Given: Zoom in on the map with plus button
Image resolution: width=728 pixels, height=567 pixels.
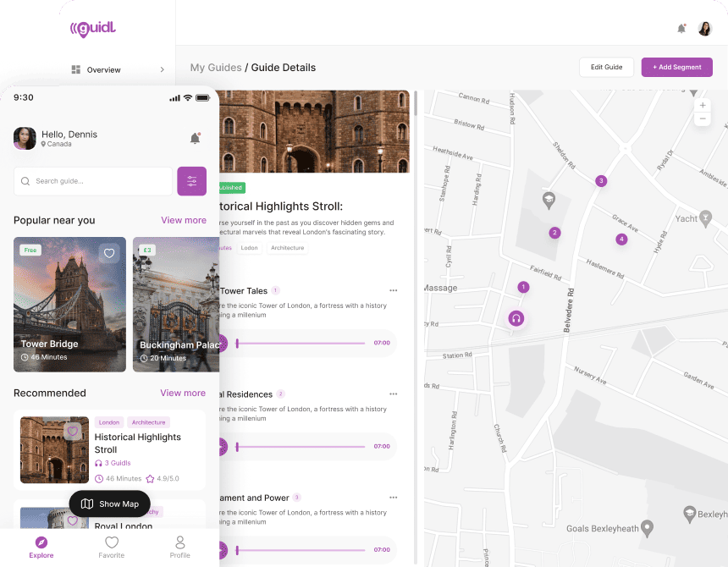Looking at the screenshot, I should tap(703, 105).
